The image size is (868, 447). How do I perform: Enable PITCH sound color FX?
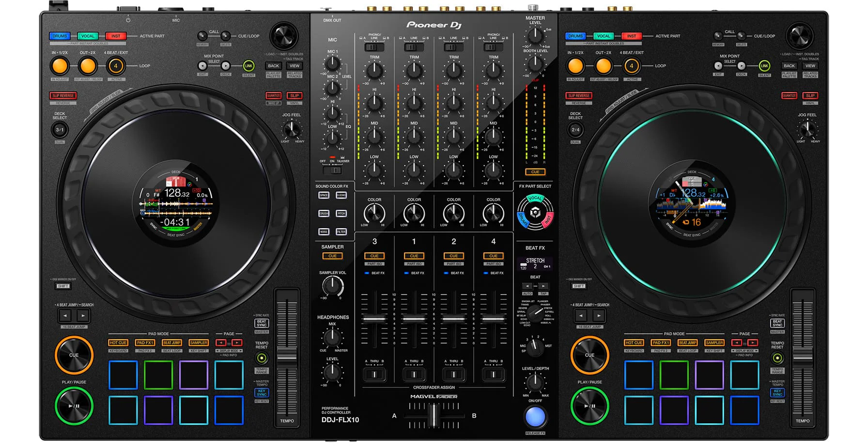[341, 214]
